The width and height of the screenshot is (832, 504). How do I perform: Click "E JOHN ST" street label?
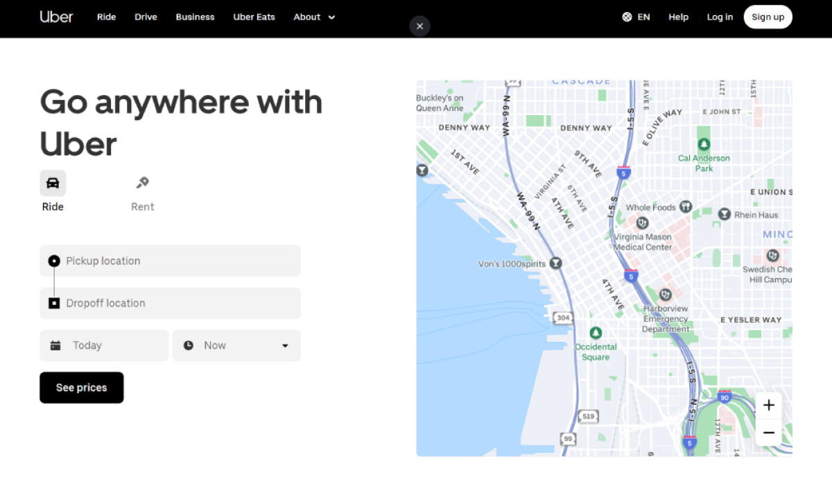click(x=722, y=111)
